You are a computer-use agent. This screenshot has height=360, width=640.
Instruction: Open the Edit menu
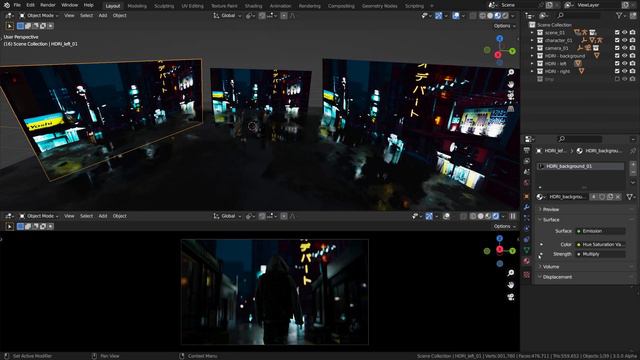pos(31,5)
